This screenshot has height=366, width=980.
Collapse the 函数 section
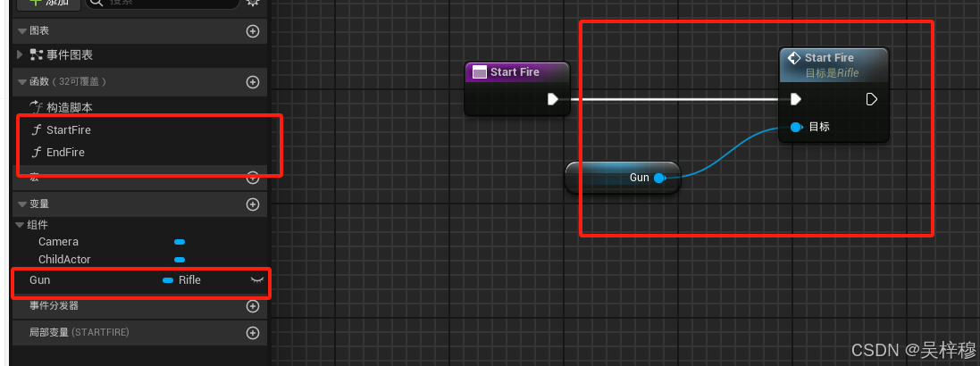[22, 82]
